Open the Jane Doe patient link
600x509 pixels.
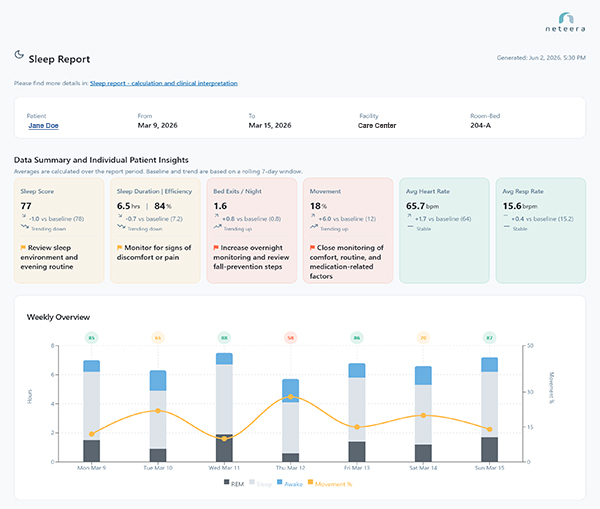click(x=43, y=126)
